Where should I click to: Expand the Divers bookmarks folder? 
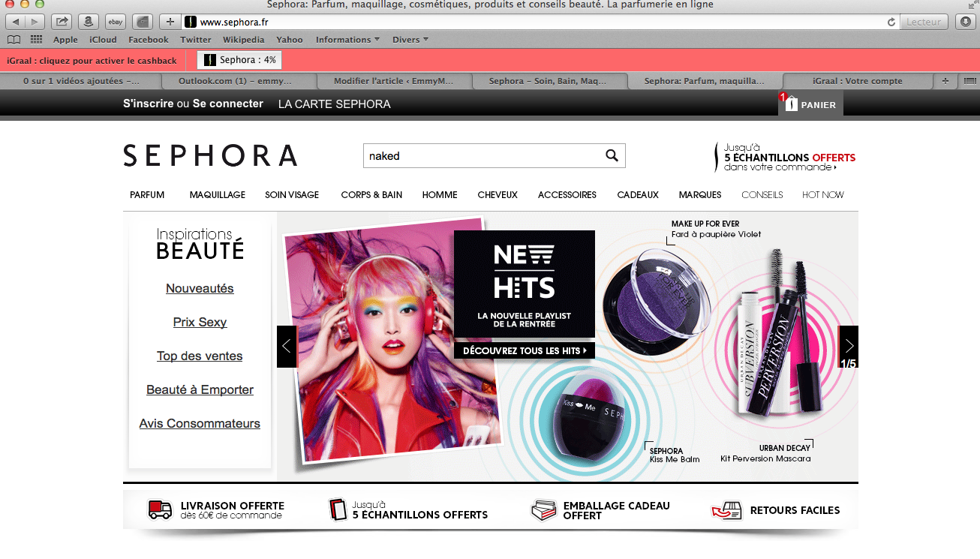point(410,40)
